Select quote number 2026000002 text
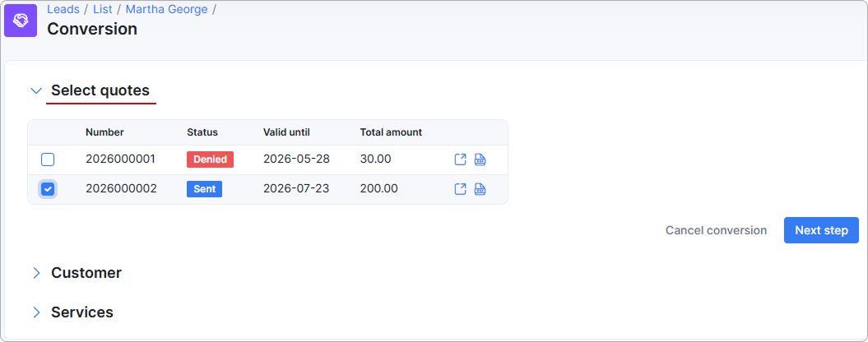 pyautogui.click(x=121, y=189)
